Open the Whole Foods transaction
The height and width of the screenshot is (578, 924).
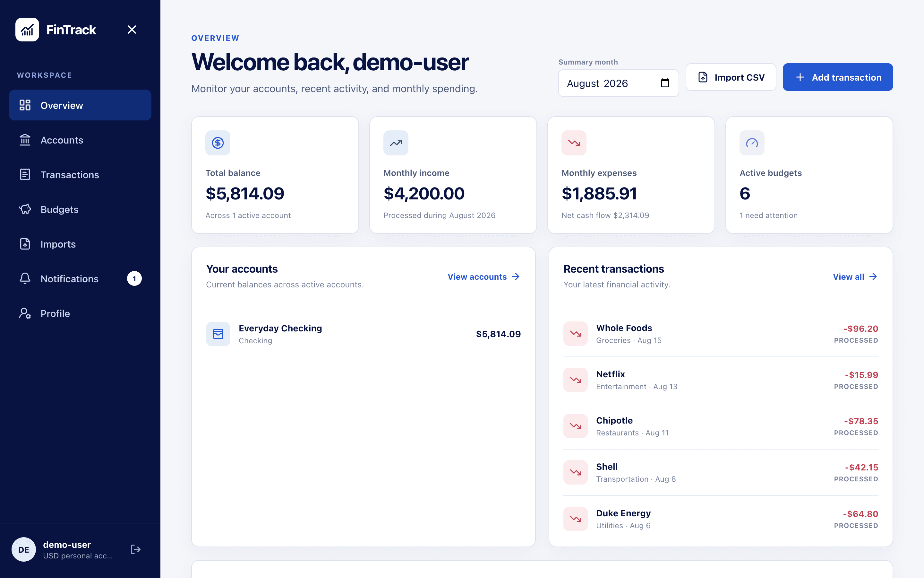721,333
